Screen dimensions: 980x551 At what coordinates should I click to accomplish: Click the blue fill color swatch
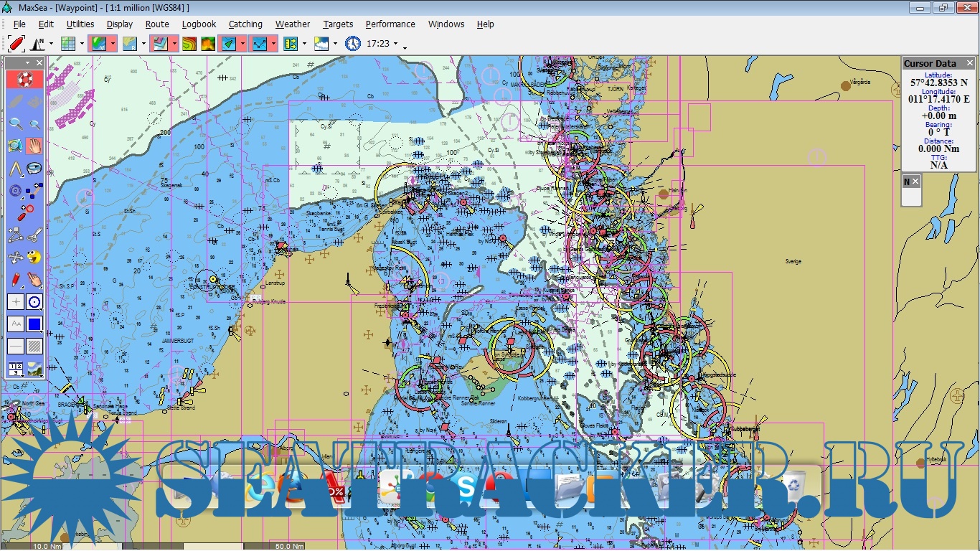34,324
